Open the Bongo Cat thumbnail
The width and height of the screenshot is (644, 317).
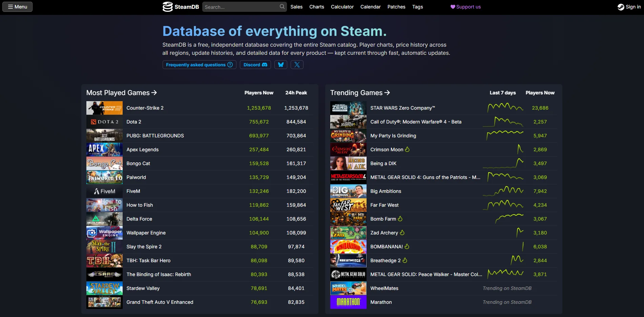[x=104, y=163]
